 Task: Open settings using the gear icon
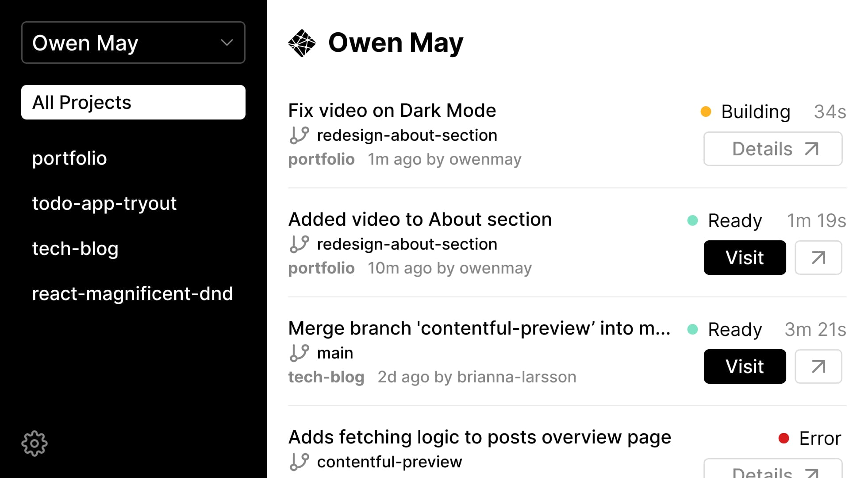click(35, 443)
